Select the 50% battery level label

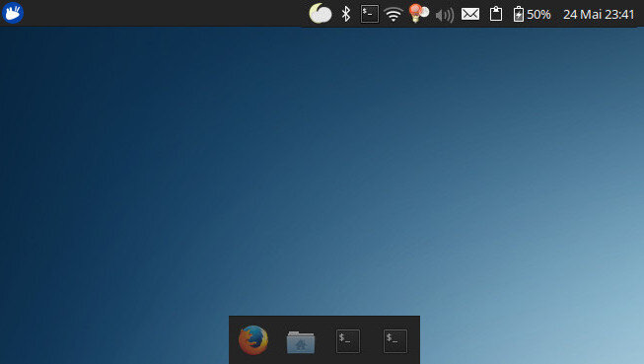click(538, 15)
